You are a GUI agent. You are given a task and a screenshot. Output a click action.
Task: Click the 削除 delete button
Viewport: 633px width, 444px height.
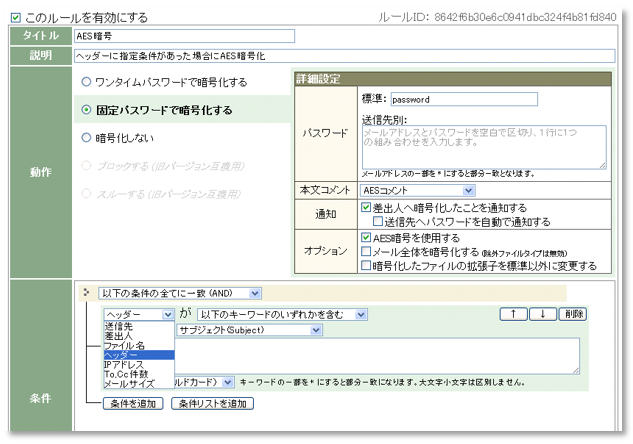[x=573, y=314]
